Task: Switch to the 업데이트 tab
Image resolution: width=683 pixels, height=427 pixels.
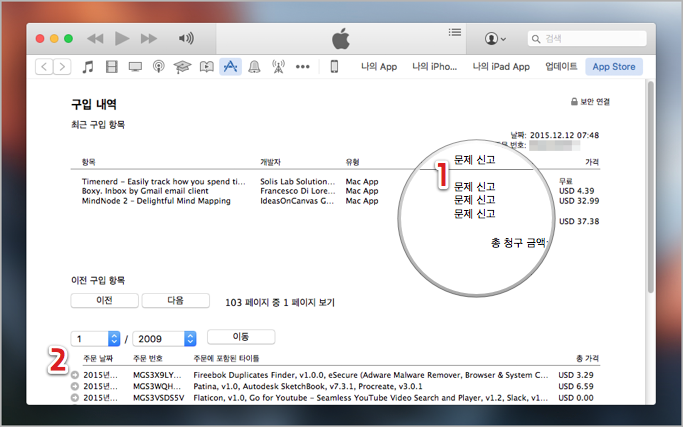Action: tap(561, 67)
